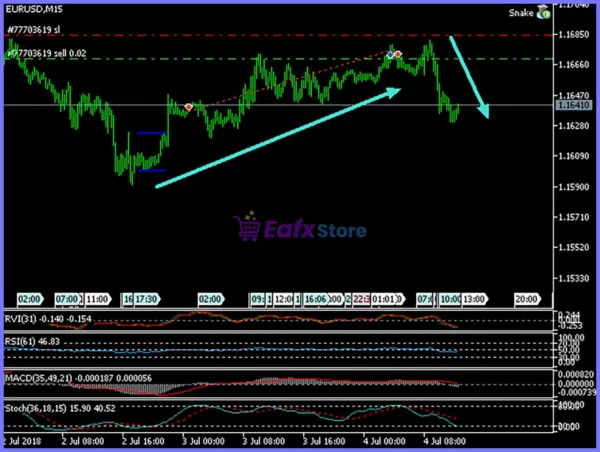Click the 01:01 event time marker

click(383, 299)
